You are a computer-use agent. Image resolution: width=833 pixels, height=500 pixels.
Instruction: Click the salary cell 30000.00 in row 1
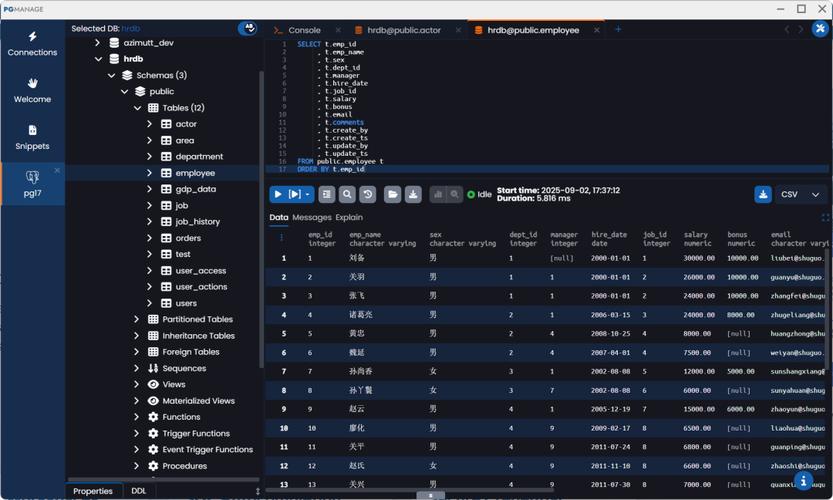699,258
